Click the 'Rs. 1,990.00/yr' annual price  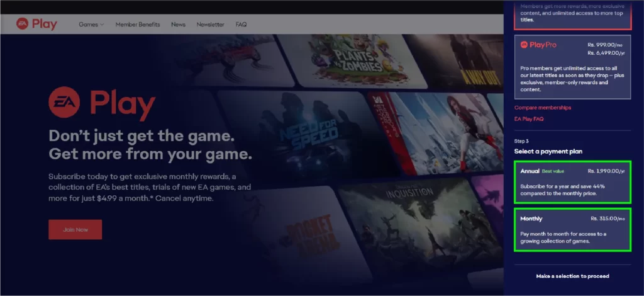click(606, 171)
